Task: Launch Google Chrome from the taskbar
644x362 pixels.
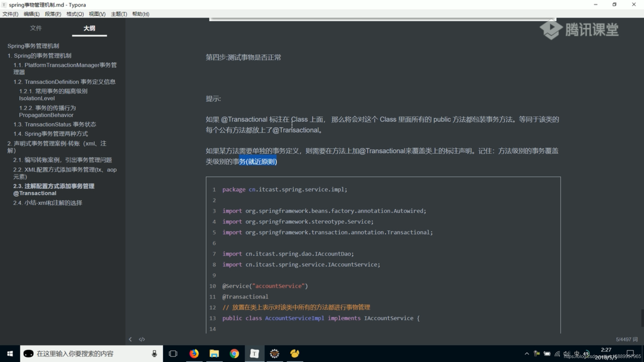Action: click(x=234, y=354)
